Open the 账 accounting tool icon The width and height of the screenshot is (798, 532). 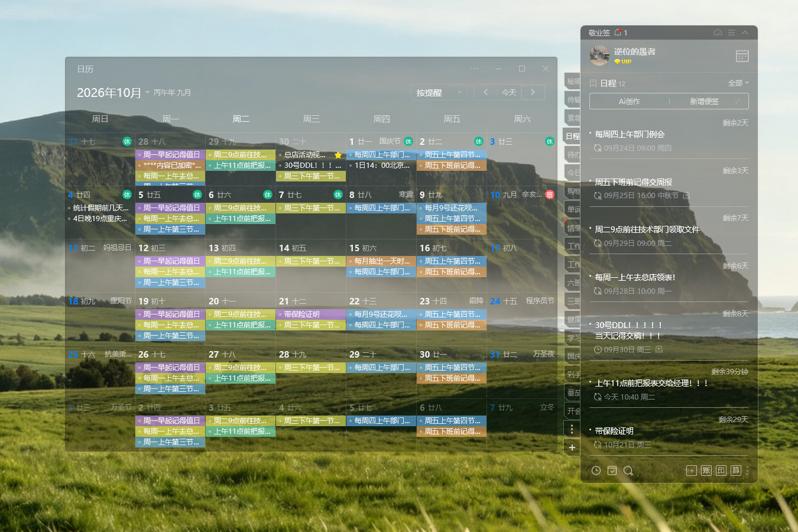(706, 471)
